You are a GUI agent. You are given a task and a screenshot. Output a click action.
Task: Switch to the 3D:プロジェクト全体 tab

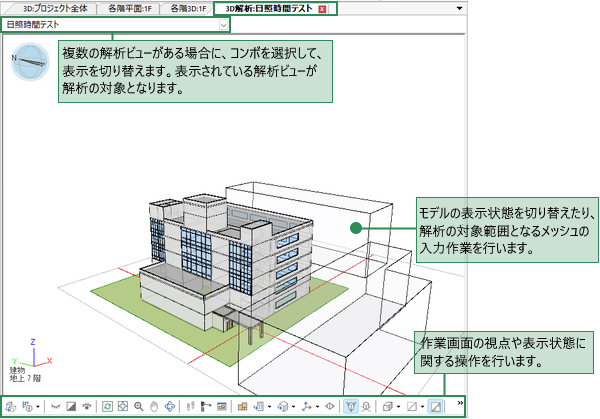tap(54, 7)
